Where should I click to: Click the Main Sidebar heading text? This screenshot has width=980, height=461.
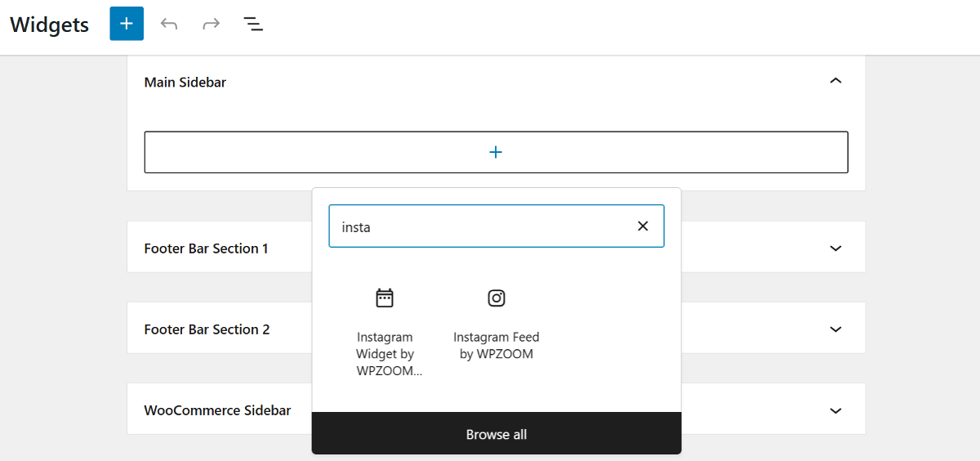point(185,83)
